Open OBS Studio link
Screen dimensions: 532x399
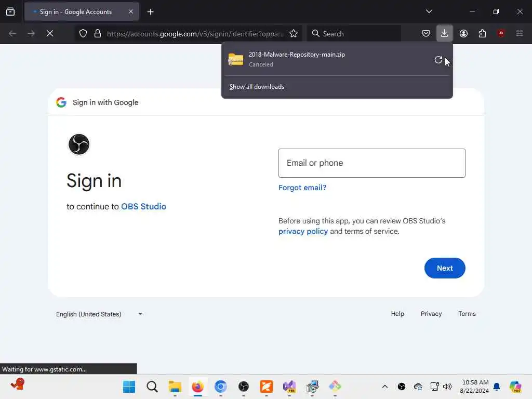point(143,206)
